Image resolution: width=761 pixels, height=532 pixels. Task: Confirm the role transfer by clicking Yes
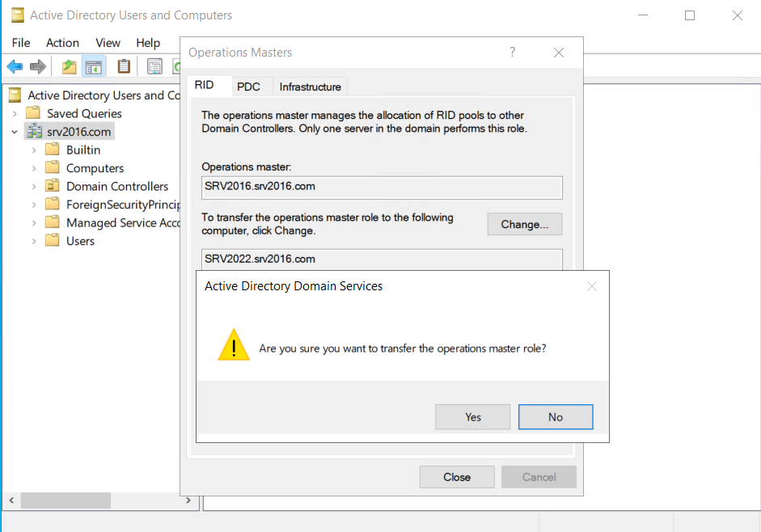(473, 417)
